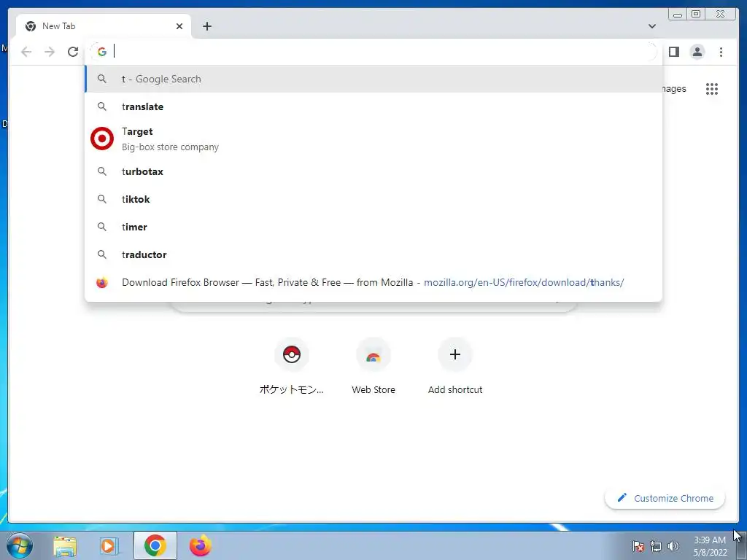Pick the 'turbotax' suggestion
Screen dimensions: 747x560
point(373,171)
